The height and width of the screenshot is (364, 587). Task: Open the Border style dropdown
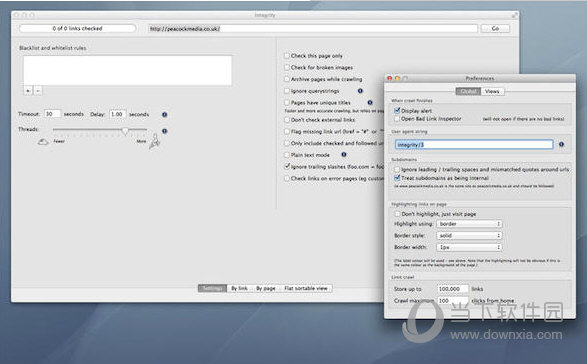(x=469, y=236)
